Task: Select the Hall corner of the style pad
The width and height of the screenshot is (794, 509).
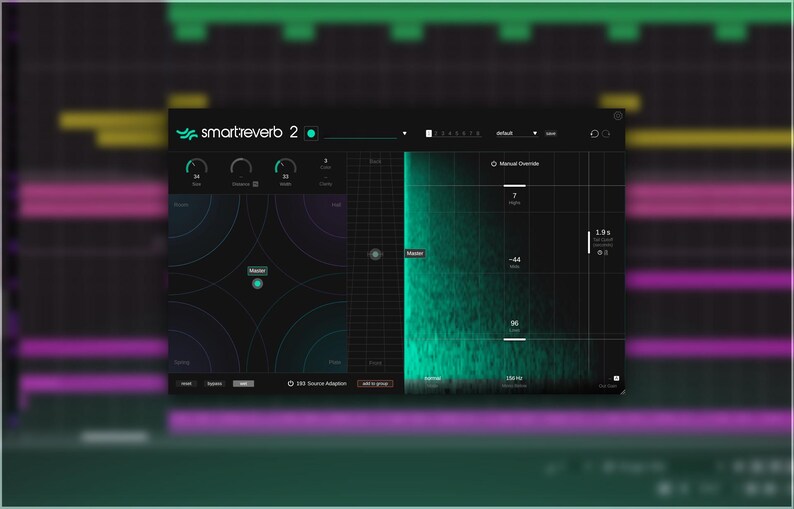Action: [336, 205]
